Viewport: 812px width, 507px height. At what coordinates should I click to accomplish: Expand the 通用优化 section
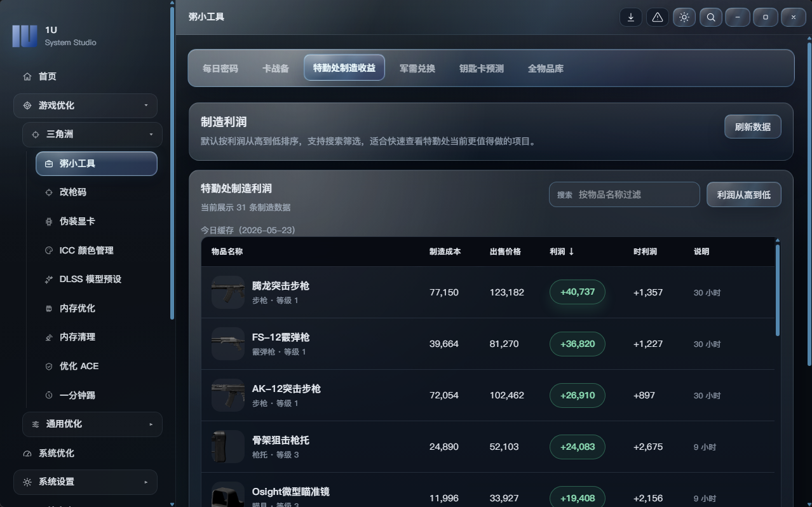(x=92, y=424)
